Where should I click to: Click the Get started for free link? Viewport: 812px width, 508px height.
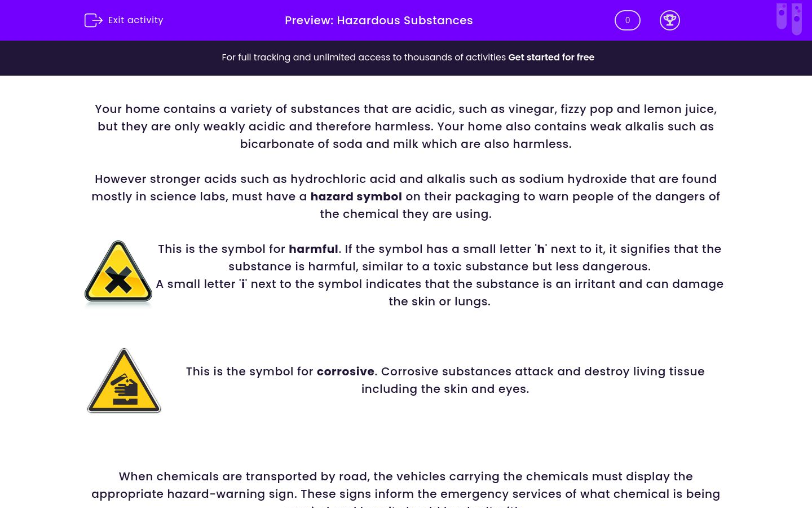click(551, 58)
